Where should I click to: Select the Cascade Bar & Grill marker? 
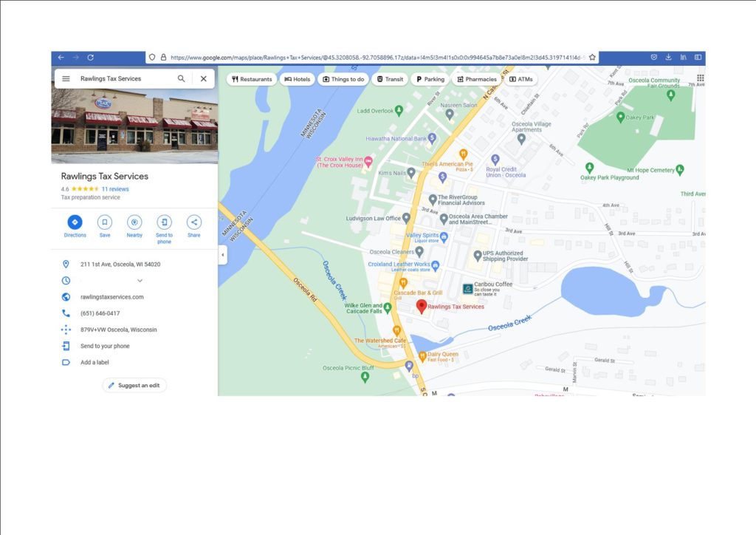coord(403,283)
